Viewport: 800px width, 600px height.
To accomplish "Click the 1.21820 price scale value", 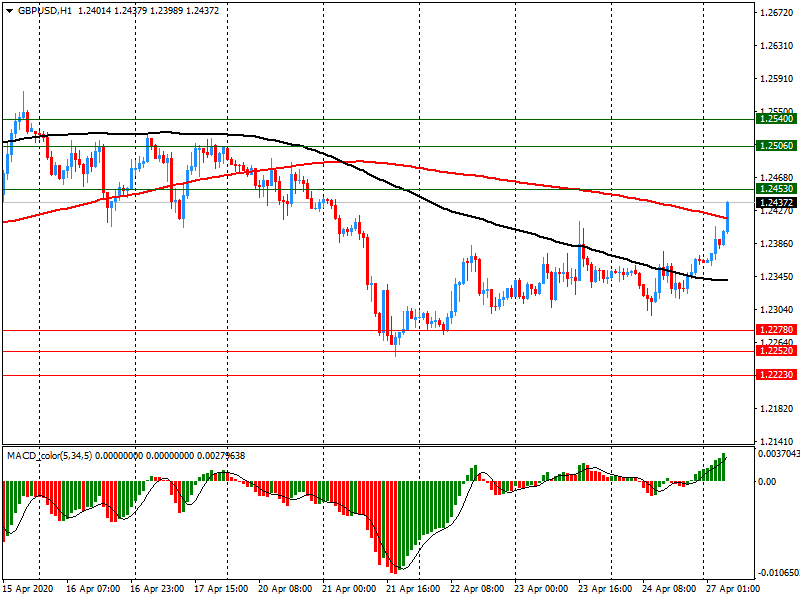I will pyautogui.click(x=777, y=409).
